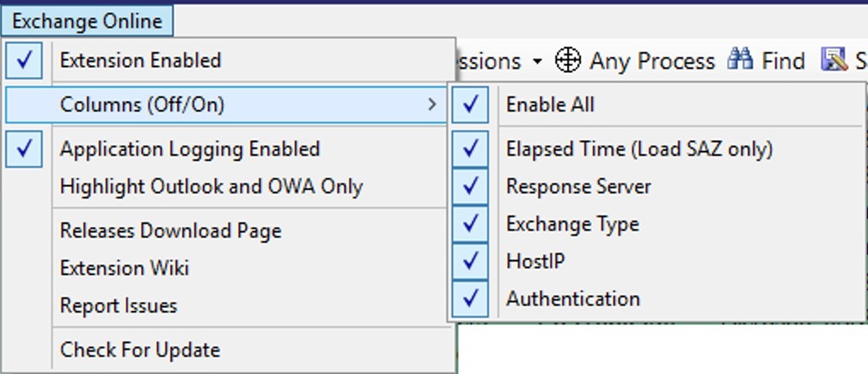Uncheck the Exchange Type column
The height and width of the screenshot is (374, 868).
[470, 224]
